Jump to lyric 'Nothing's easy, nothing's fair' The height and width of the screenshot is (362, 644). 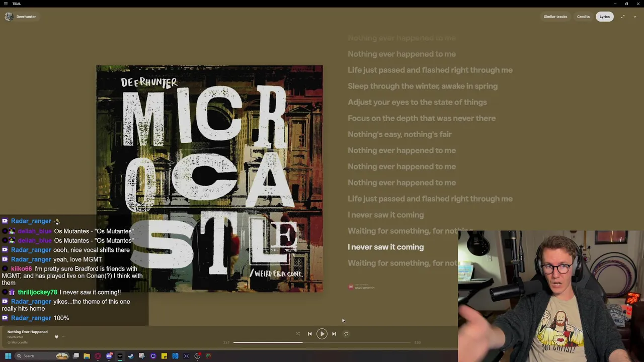click(399, 134)
